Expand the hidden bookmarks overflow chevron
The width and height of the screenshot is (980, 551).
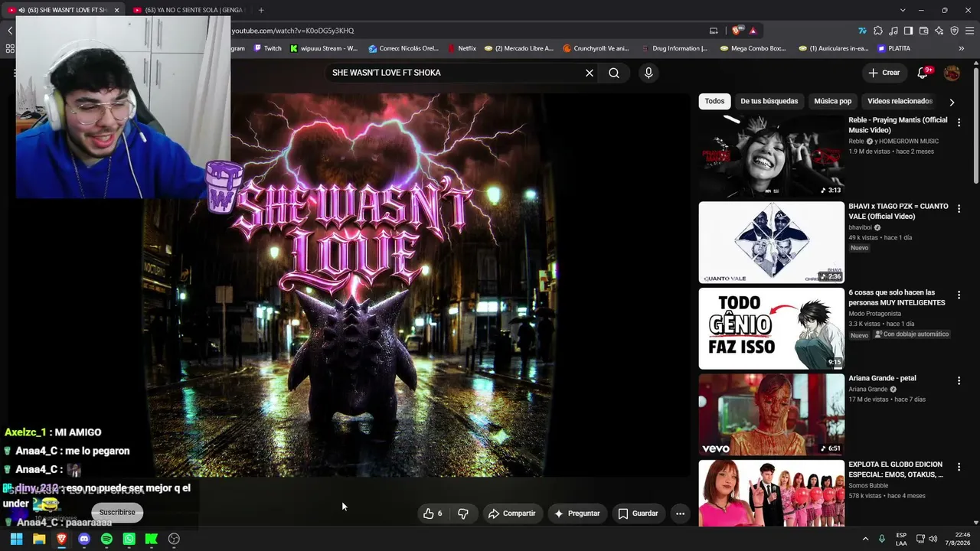[962, 48]
